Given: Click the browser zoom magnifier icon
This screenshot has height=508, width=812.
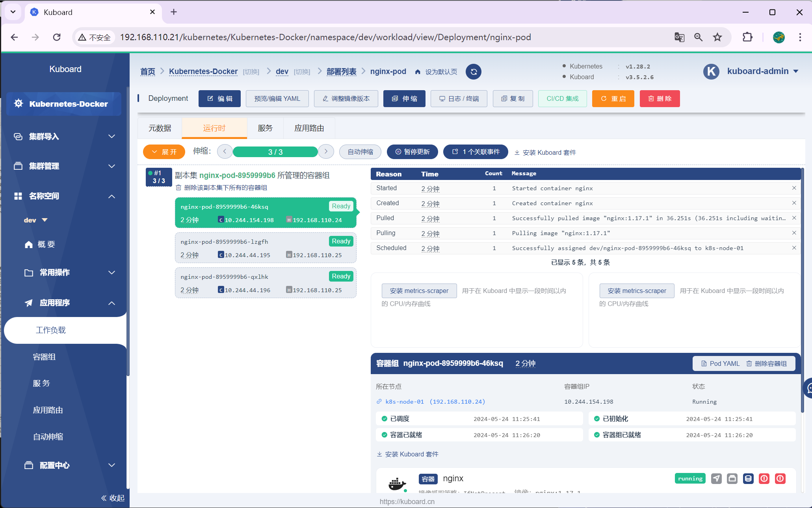Looking at the screenshot, I should (698, 37).
